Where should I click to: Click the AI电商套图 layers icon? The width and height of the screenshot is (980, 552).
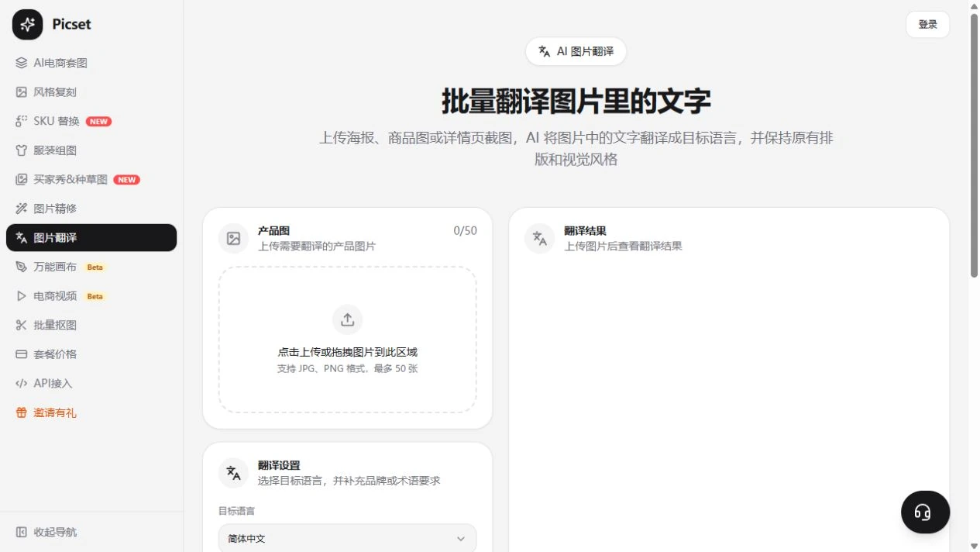tap(22, 63)
